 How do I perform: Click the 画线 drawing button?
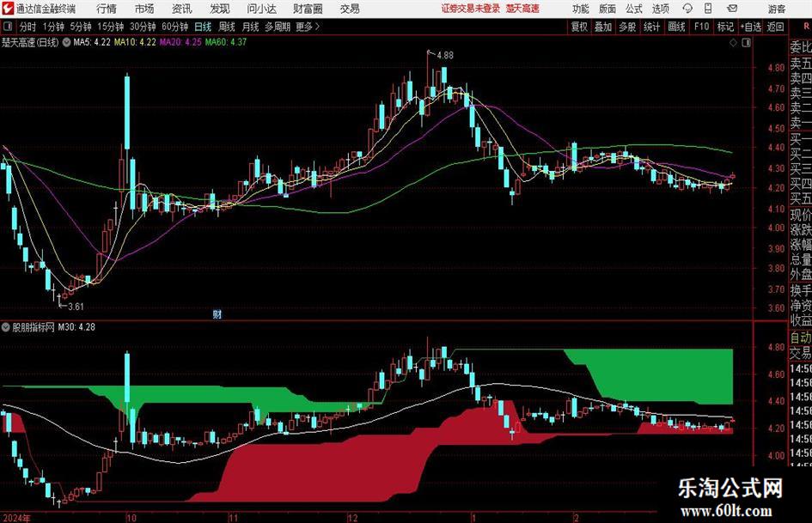click(676, 27)
